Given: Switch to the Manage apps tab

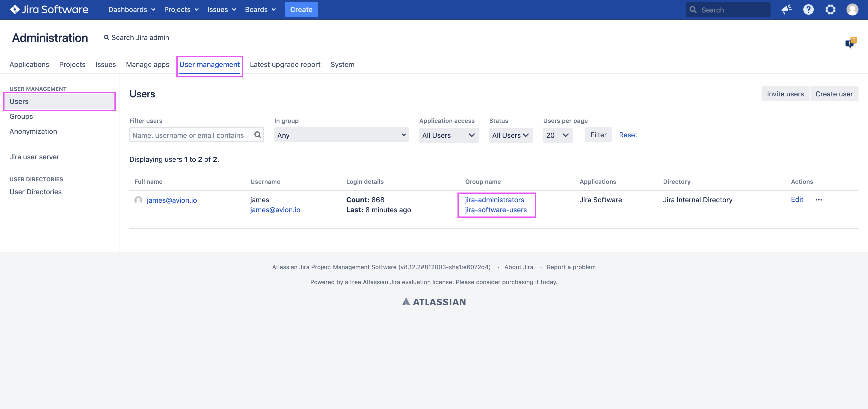Looking at the screenshot, I should pyautogui.click(x=148, y=64).
